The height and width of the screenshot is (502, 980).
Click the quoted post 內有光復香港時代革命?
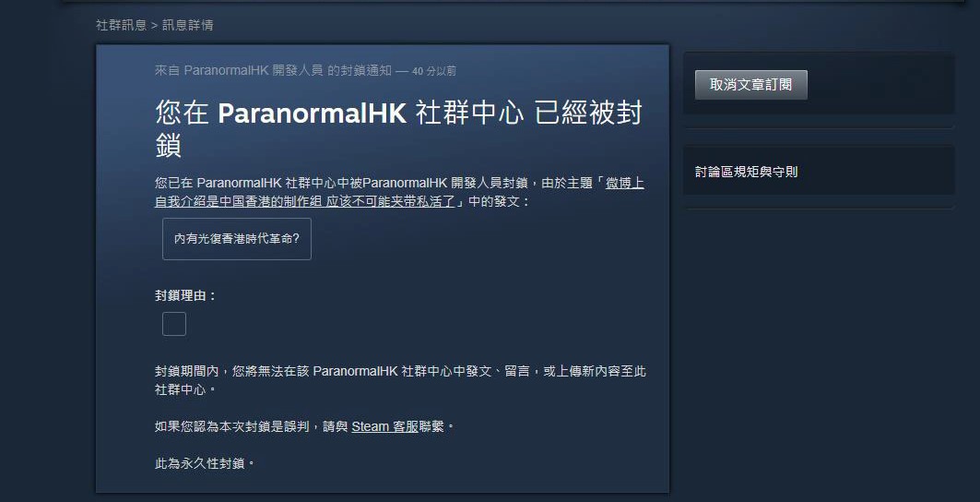point(236,238)
